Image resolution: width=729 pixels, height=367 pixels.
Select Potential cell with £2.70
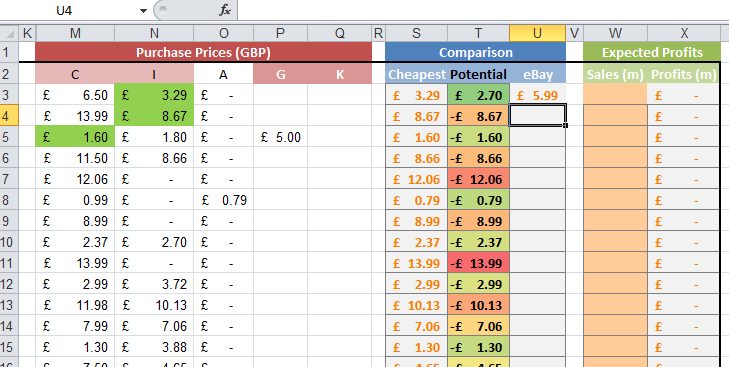click(x=478, y=95)
